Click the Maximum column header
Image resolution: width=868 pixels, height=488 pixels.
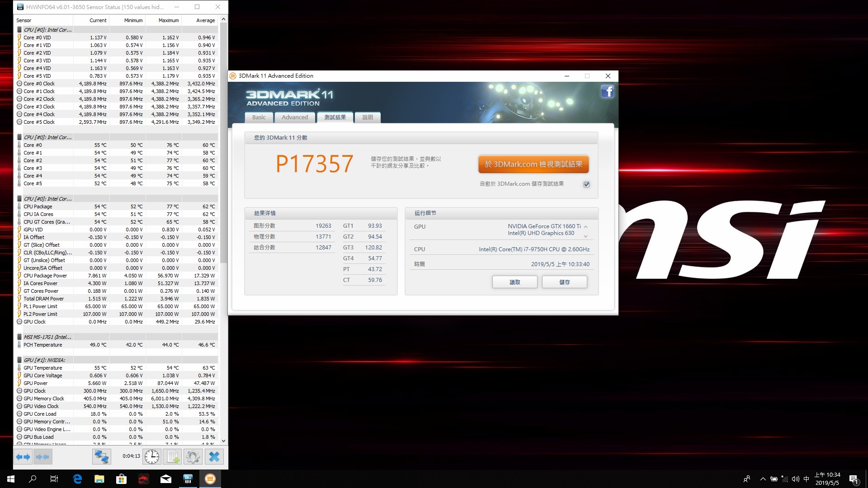tap(163, 20)
